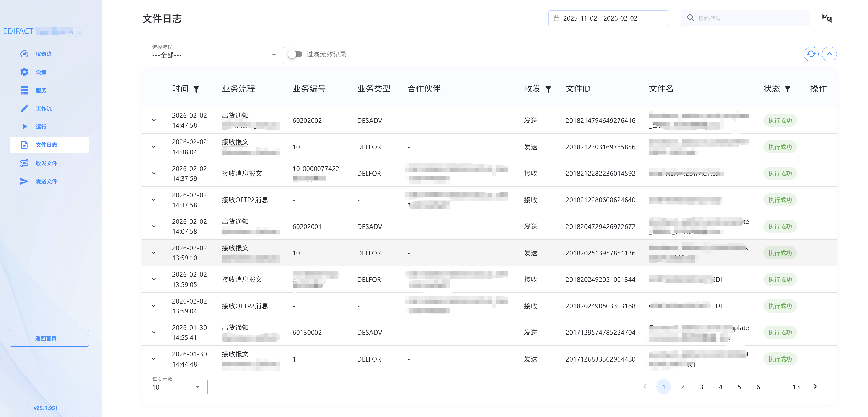Image resolution: width=868 pixels, height=417 pixels.
Task: Collapse the filter panel with up-chevron button
Action: point(829,54)
